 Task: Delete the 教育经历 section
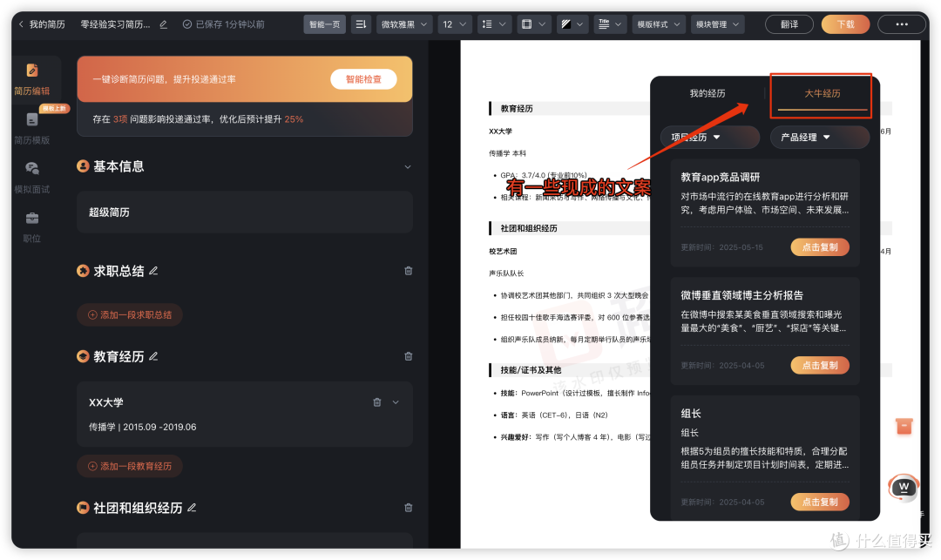(x=408, y=357)
